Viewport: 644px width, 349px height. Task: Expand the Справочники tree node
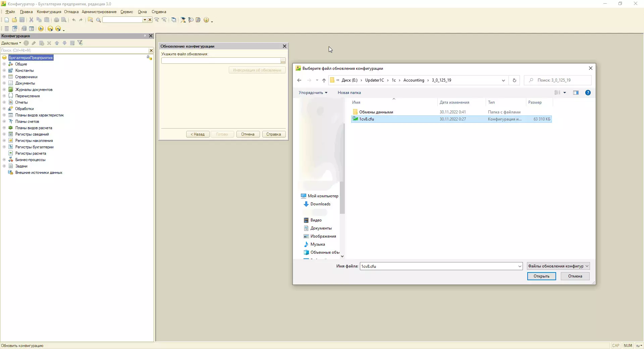coord(4,77)
